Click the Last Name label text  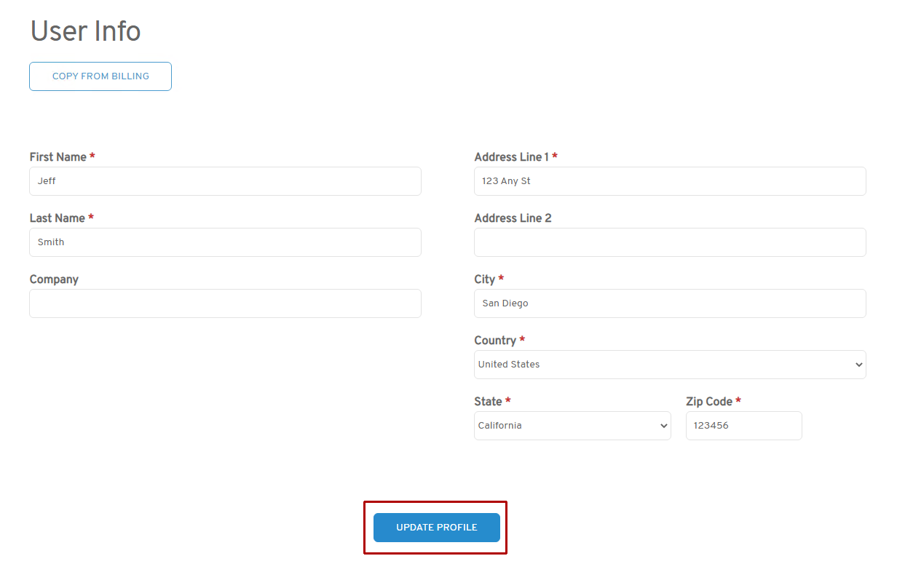coord(57,218)
